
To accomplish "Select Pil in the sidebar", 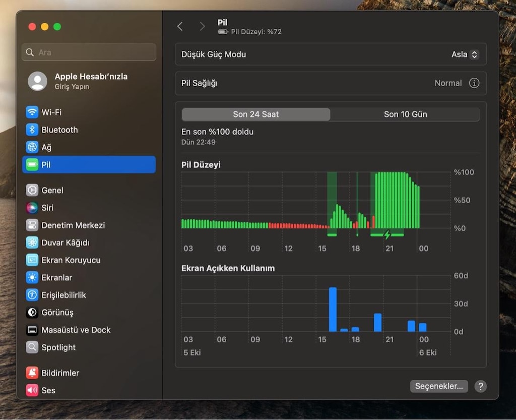I will point(89,164).
